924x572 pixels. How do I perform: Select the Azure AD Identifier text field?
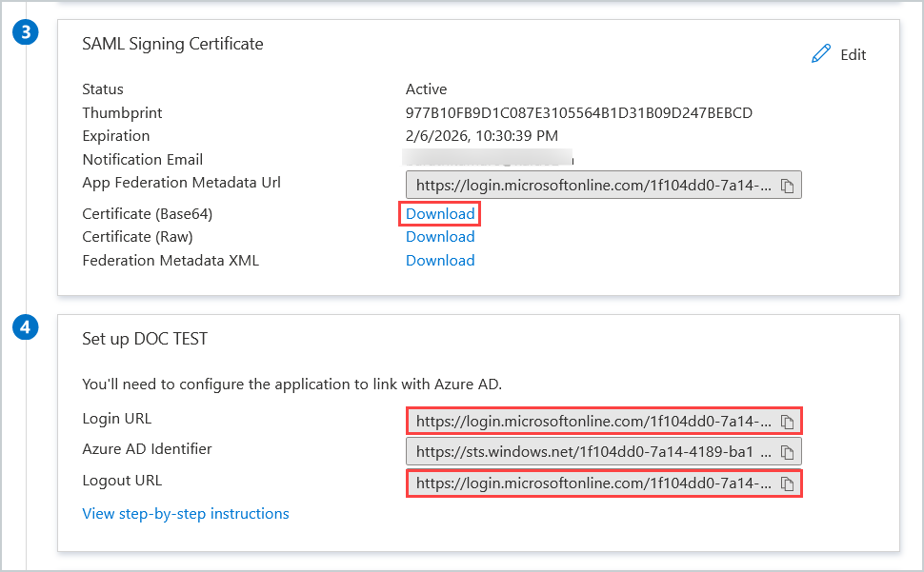(593, 451)
